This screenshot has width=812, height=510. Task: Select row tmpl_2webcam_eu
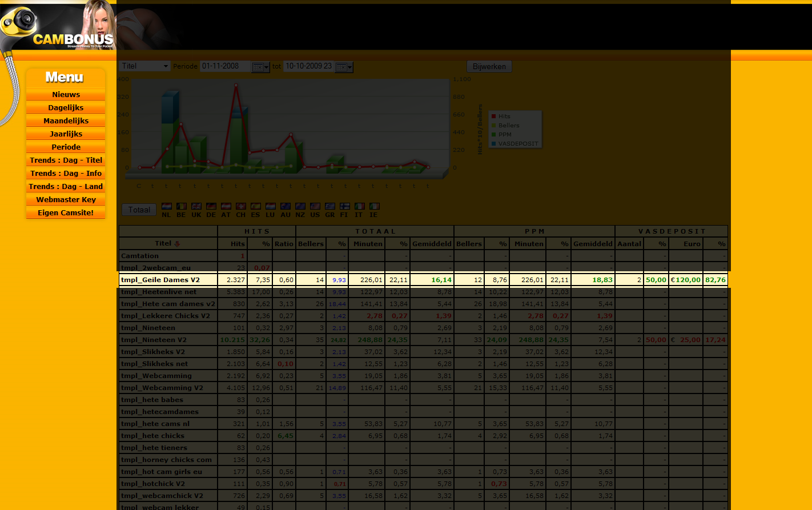[x=423, y=268]
